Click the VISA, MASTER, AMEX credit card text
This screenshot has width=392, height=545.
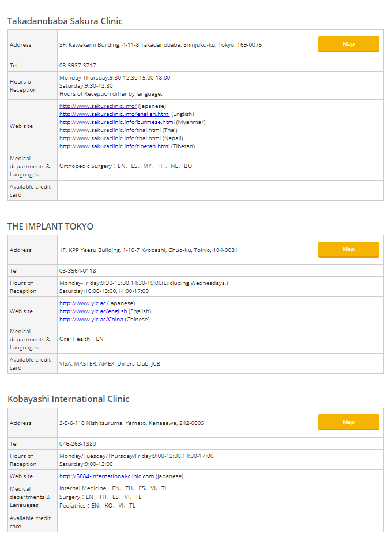pyautogui.click(x=110, y=364)
